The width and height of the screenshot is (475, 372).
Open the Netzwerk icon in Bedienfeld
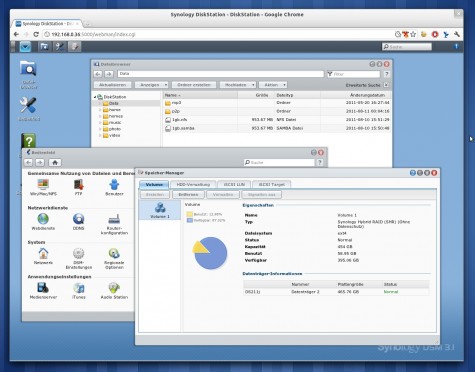(43, 256)
